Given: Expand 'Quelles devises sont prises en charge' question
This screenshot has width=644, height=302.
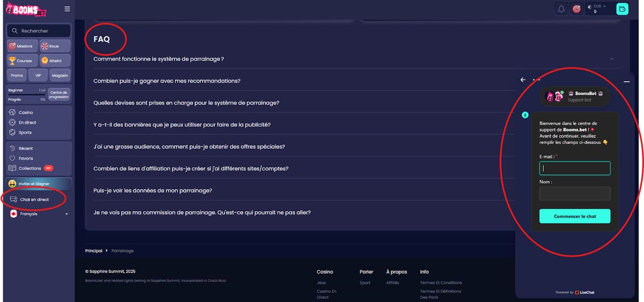Looking at the screenshot, I should [x=186, y=103].
